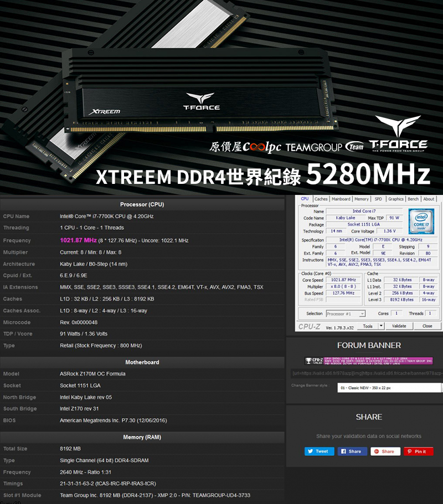443x504 pixels.
Task: Click the Threads count field in CPU-Z
Action: [x=430, y=313]
